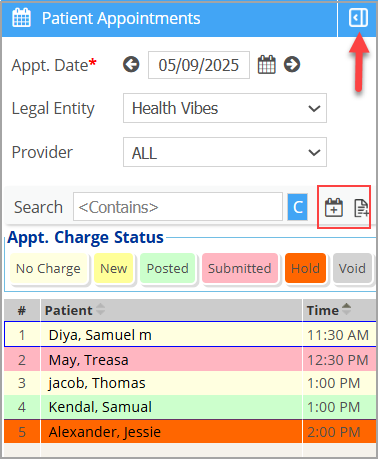Filter by Posted charge status

tap(168, 268)
